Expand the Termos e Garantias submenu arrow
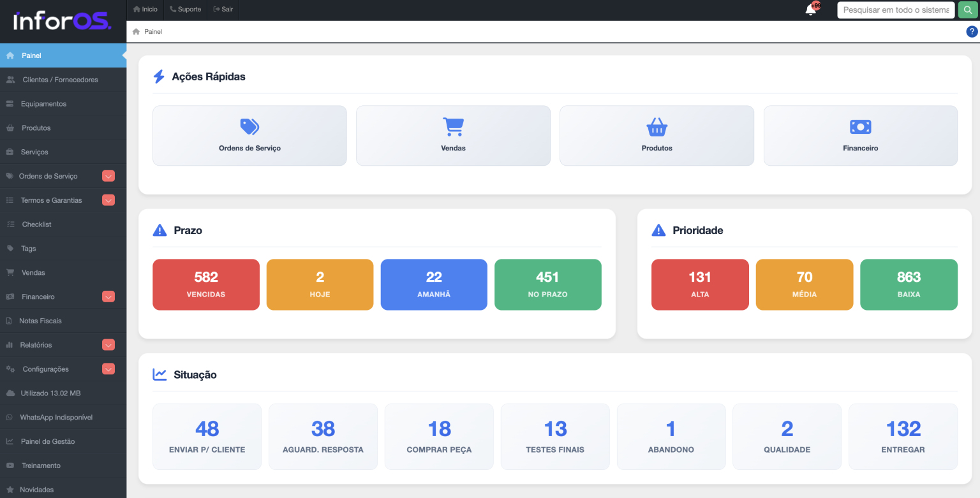The height and width of the screenshot is (498, 980). [x=108, y=200]
